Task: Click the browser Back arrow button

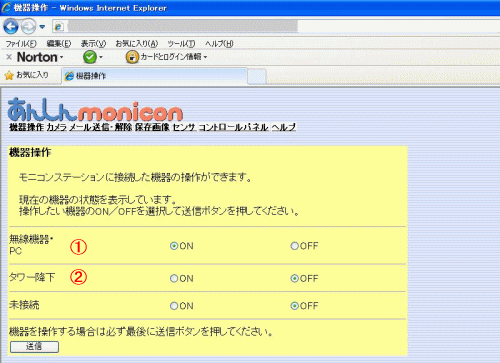Action: (x=11, y=26)
